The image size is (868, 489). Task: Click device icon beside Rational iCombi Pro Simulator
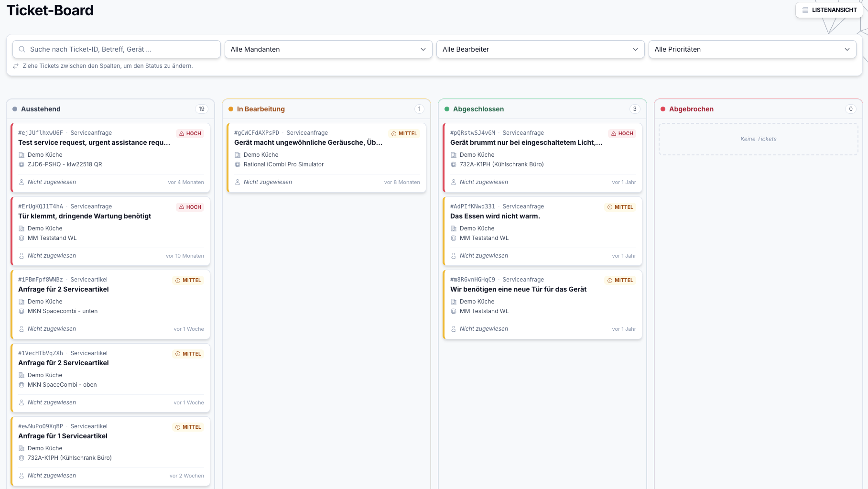tap(238, 164)
